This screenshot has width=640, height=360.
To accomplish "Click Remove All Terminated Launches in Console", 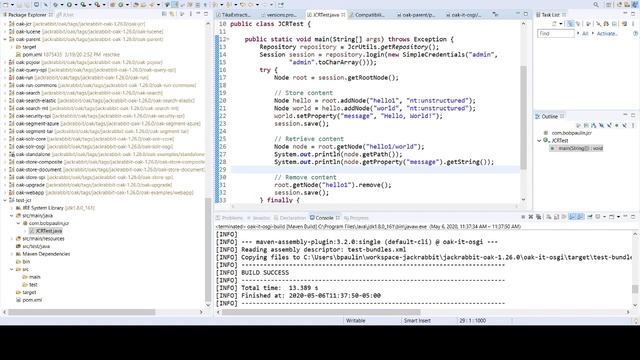I will click(539, 217).
